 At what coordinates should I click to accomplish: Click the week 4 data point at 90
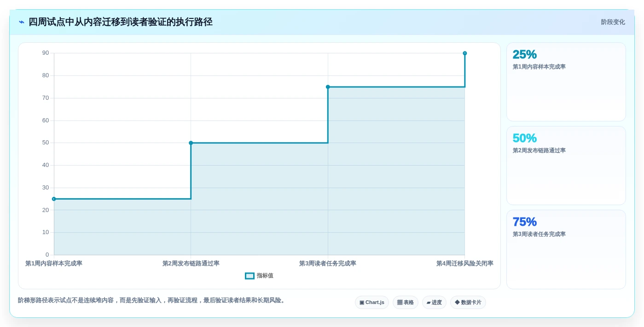tap(465, 53)
